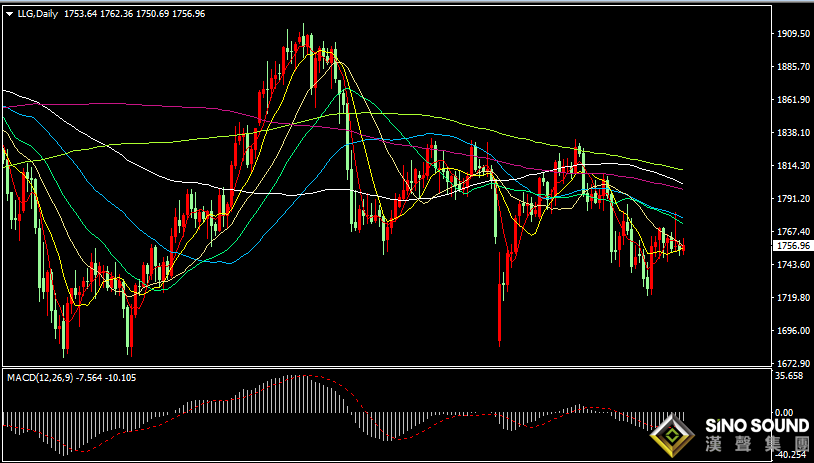The height and width of the screenshot is (463, 814).
Task: Select the MACD(12,26,9) indicator label
Action: (39, 378)
